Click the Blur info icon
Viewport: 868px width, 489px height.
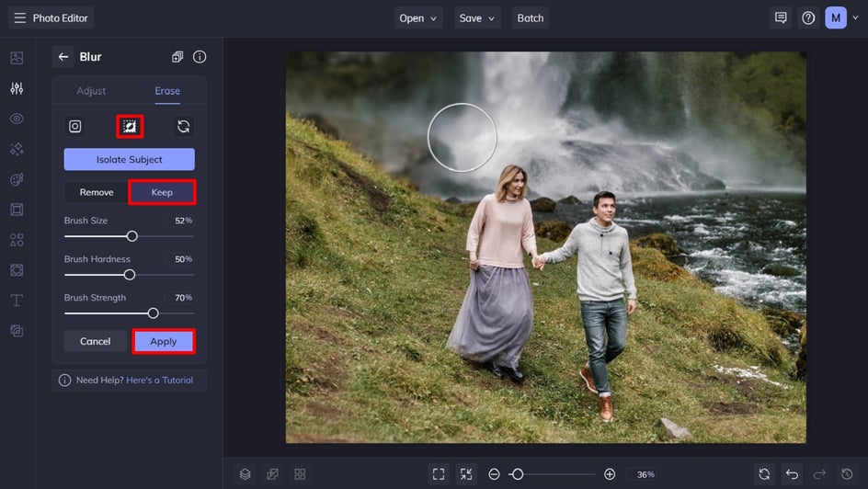point(200,57)
